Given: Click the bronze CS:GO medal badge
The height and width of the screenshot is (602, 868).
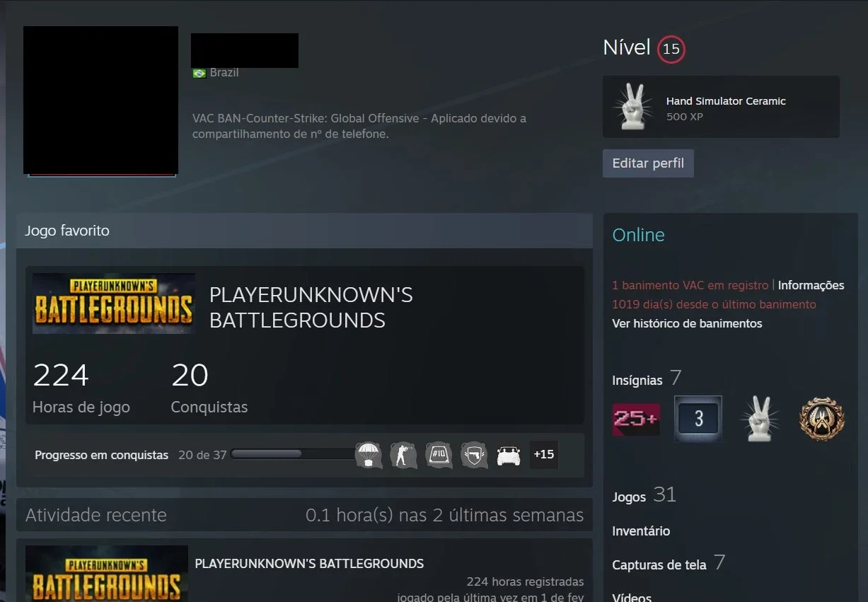Looking at the screenshot, I should click(822, 419).
